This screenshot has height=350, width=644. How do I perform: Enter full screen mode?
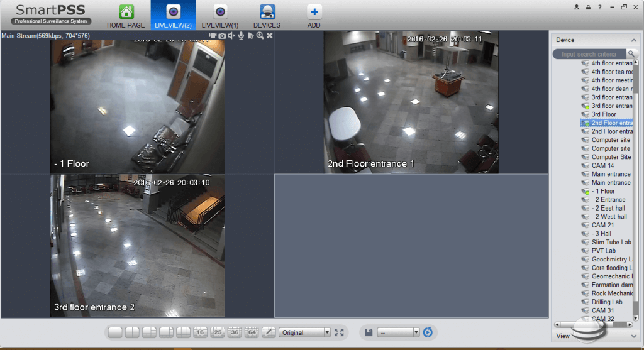point(339,332)
